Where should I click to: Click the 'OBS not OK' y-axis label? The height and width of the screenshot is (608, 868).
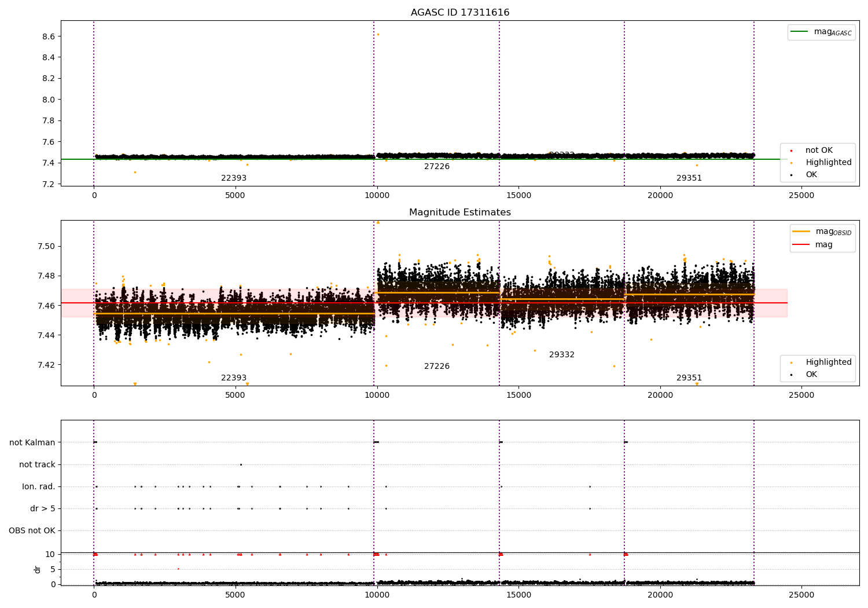[32, 531]
